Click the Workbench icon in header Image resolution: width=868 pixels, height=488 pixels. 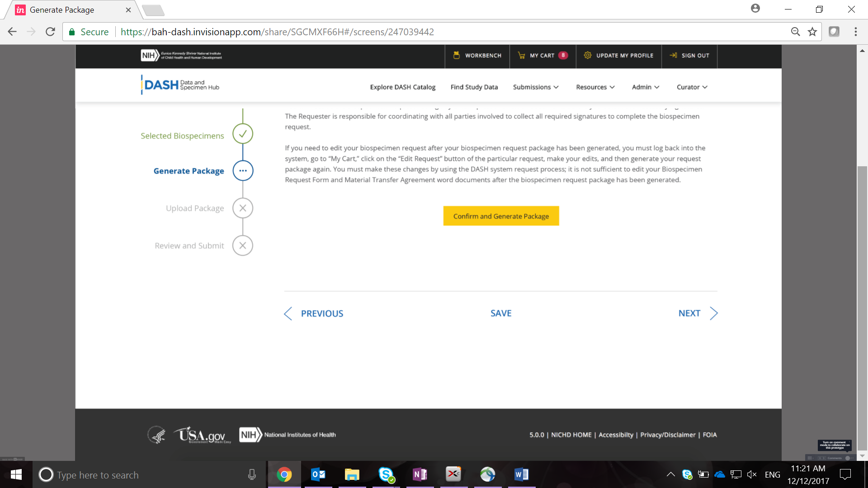[457, 55]
